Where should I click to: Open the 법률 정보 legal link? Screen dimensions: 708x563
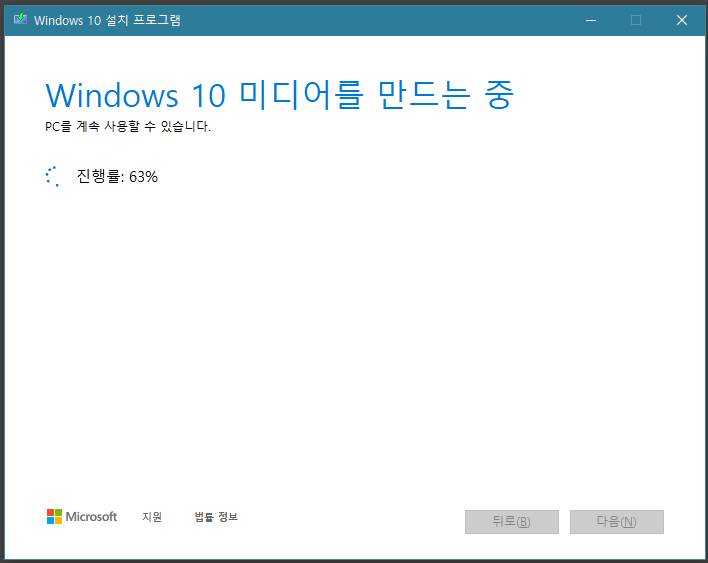tap(216, 516)
